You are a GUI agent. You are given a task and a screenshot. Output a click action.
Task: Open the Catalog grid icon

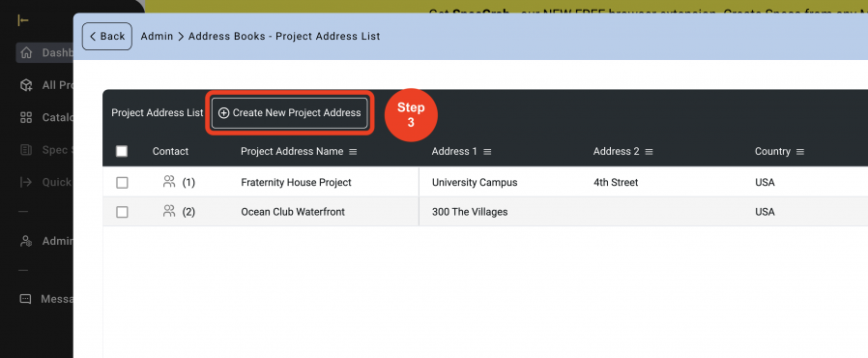(x=26, y=117)
